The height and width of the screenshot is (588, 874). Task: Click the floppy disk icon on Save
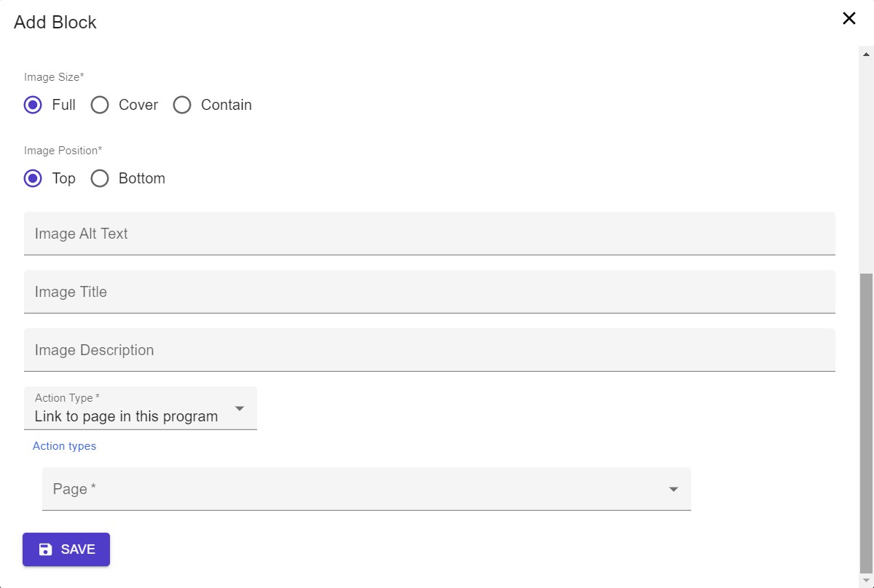45,549
